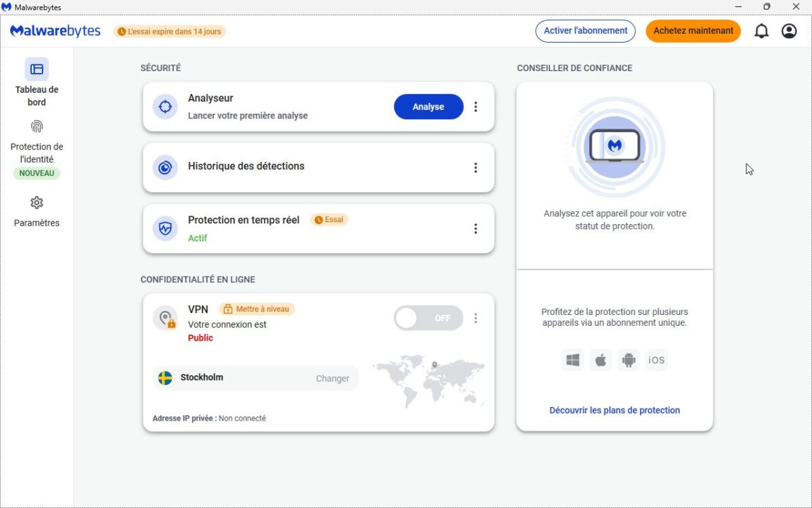Click the Votre connexion est text
Viewport: 812px width, 508px height.
coord(227,324)
